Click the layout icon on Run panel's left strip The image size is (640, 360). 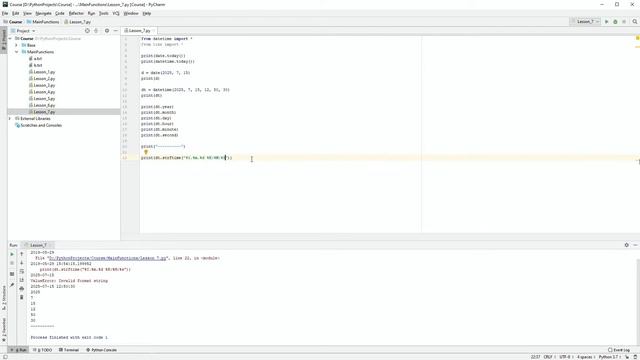coord(12,274)
